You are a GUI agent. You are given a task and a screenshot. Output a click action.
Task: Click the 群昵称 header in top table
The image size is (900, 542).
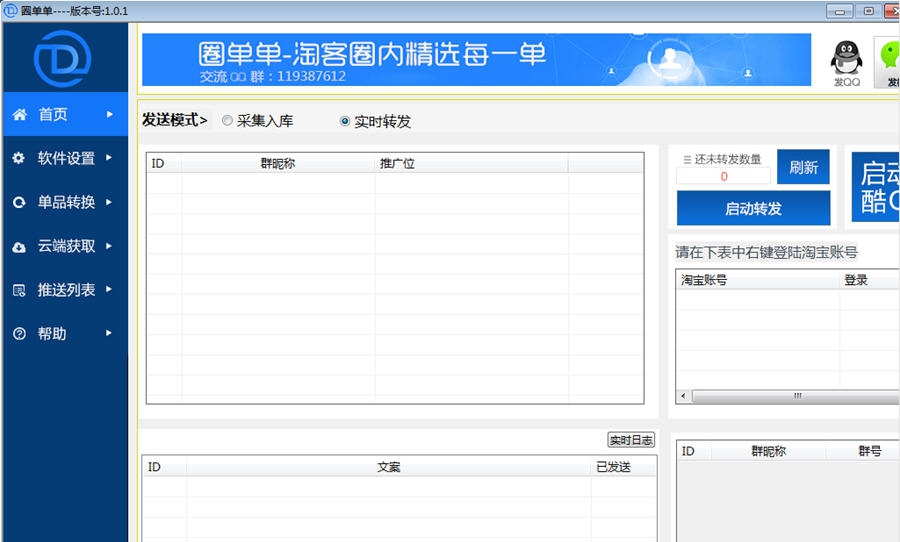pyautogui.click(x=278, y=164)
